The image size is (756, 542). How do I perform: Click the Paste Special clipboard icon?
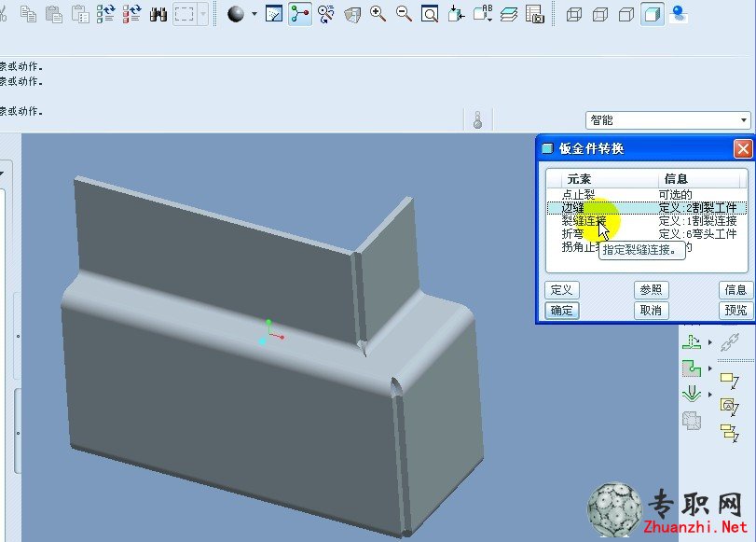click(x=80, y=14)
